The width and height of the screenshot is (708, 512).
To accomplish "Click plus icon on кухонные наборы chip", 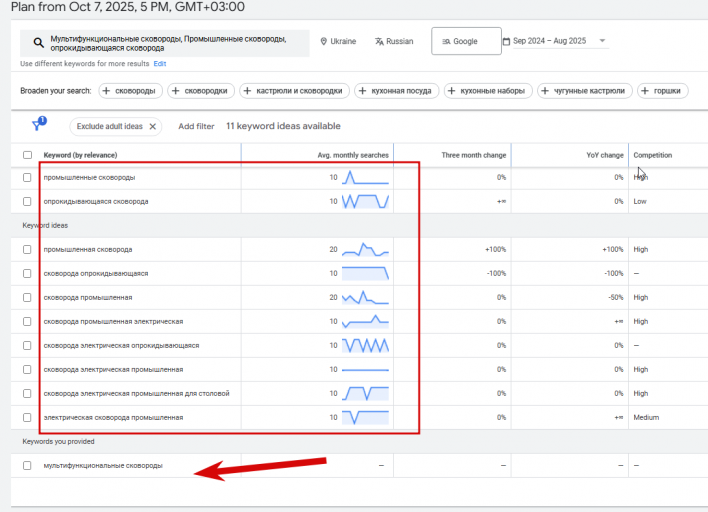I will tap(452, 91).
